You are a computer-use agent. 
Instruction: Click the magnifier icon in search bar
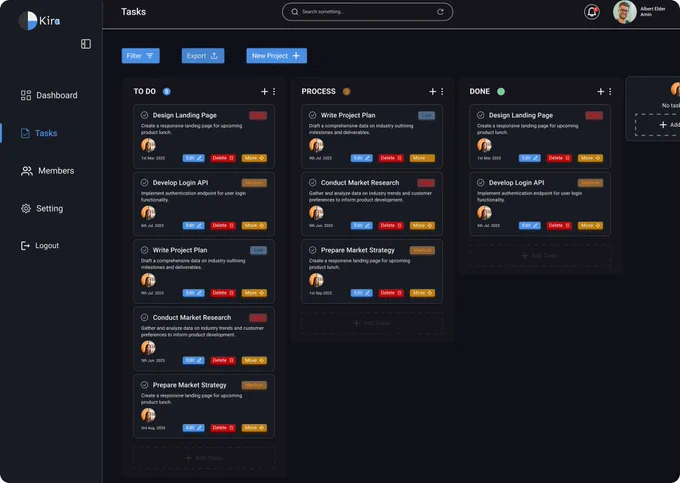[295, 12]
